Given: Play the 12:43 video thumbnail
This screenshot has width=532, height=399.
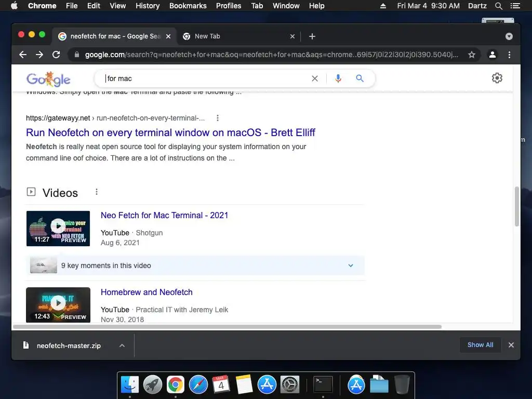Looking at the screenshot, I should (x=58, y=305).
